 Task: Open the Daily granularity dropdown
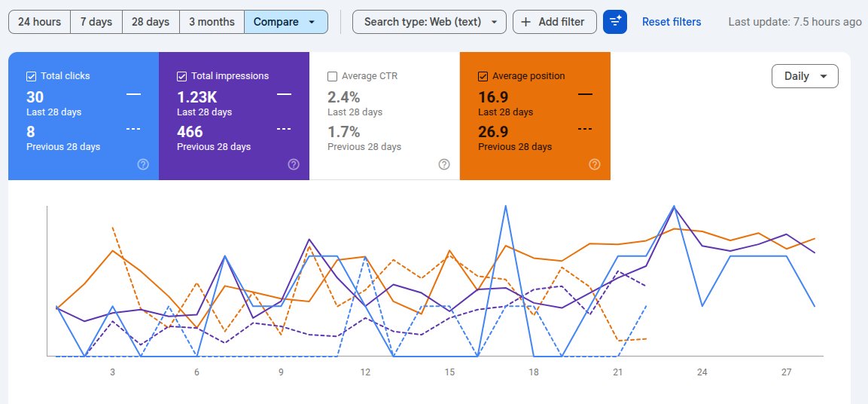click(805, 76)
